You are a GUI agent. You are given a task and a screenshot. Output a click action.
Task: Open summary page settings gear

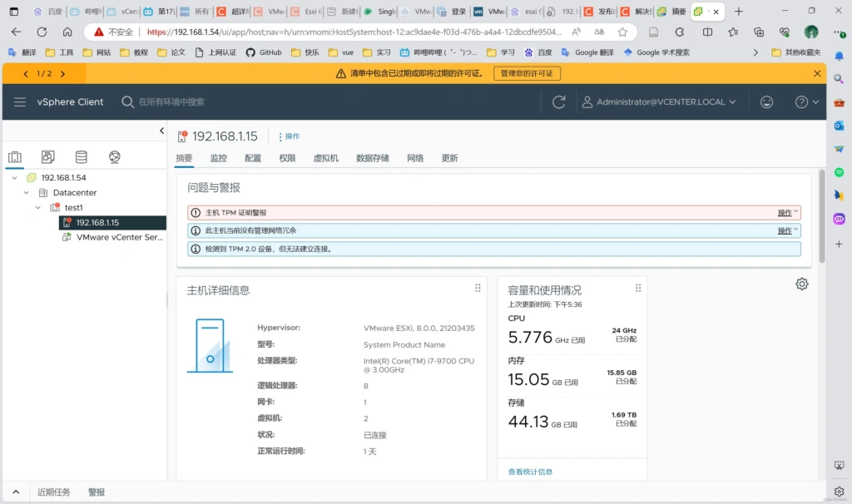tap(801, 284)
